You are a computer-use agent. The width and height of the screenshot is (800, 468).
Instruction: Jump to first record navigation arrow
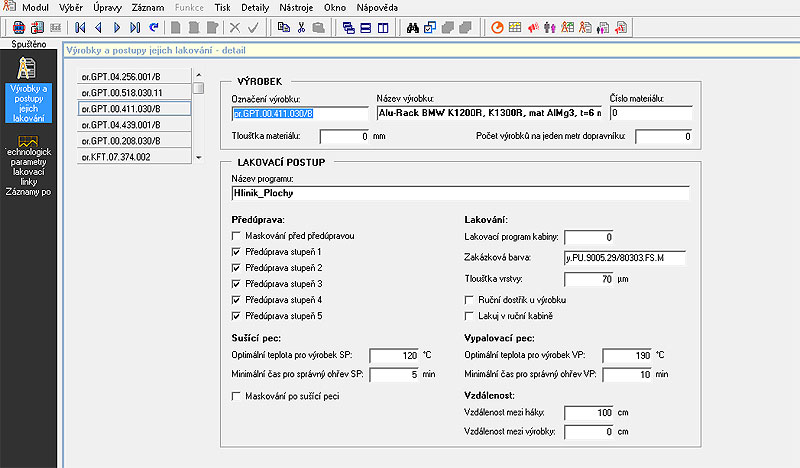(81, 26)
